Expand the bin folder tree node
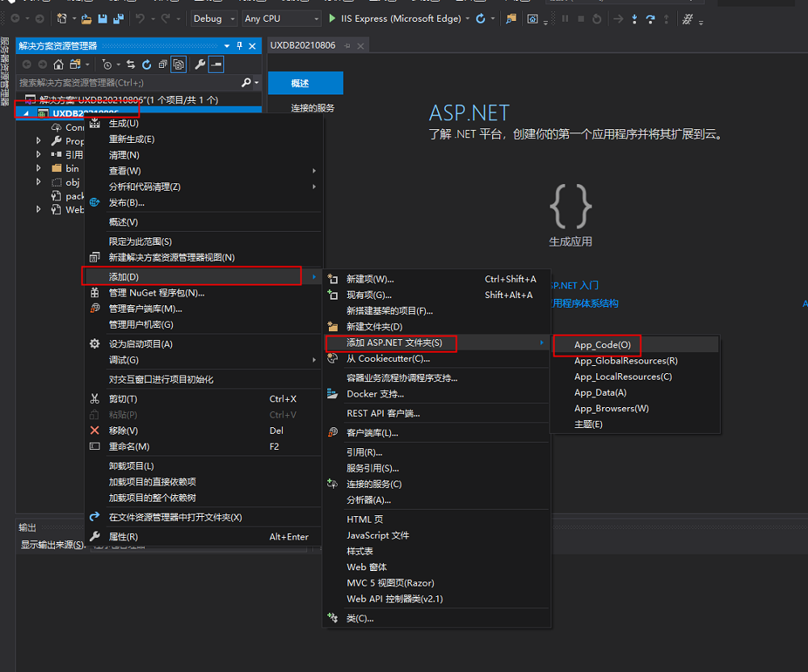This screenshot has height=672, width=808. click(38, 168)
